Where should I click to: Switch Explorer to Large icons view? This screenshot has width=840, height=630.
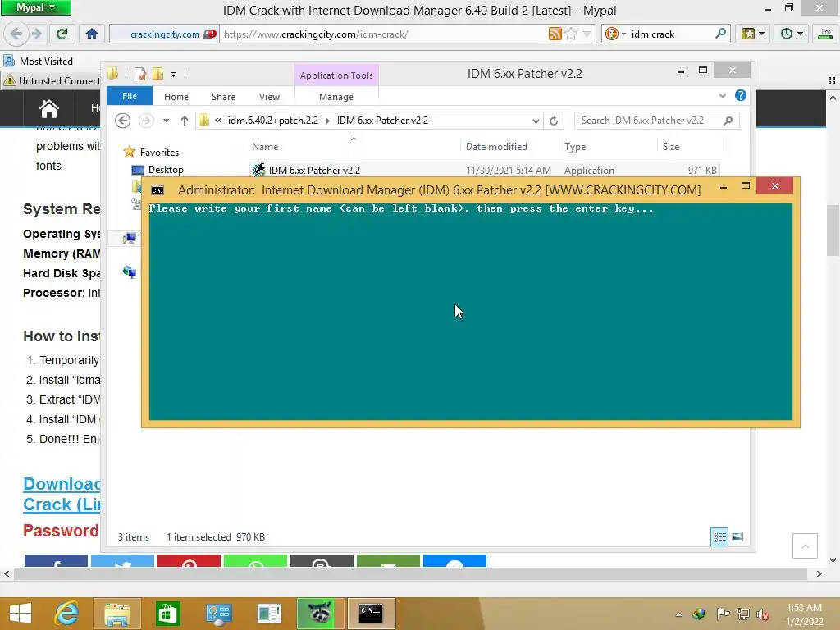737,536
